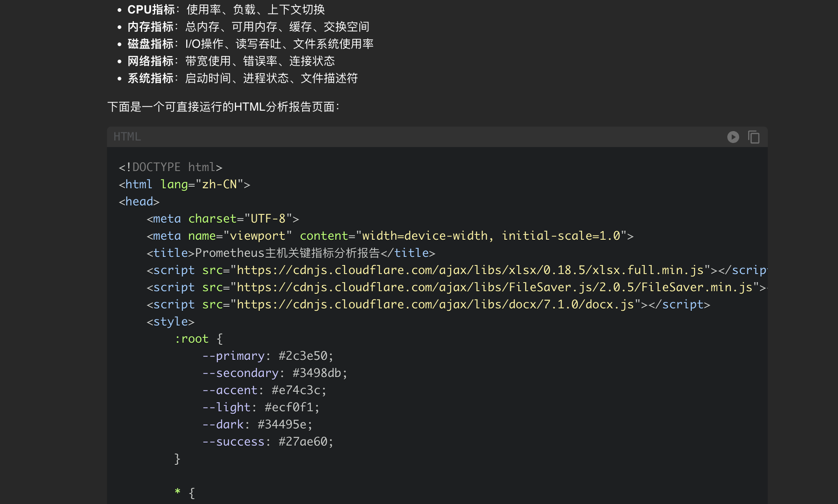Click the HTML language label in the code header

(127, 137)
